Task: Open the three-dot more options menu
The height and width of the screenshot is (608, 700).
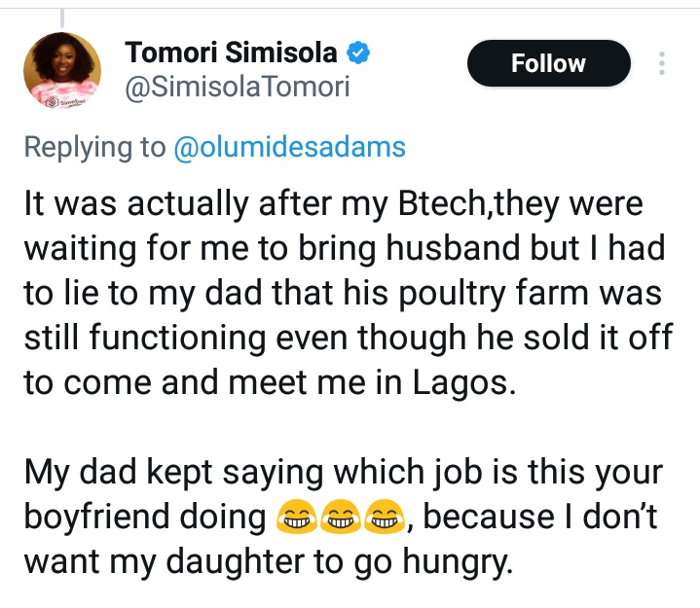Action: 662,64
